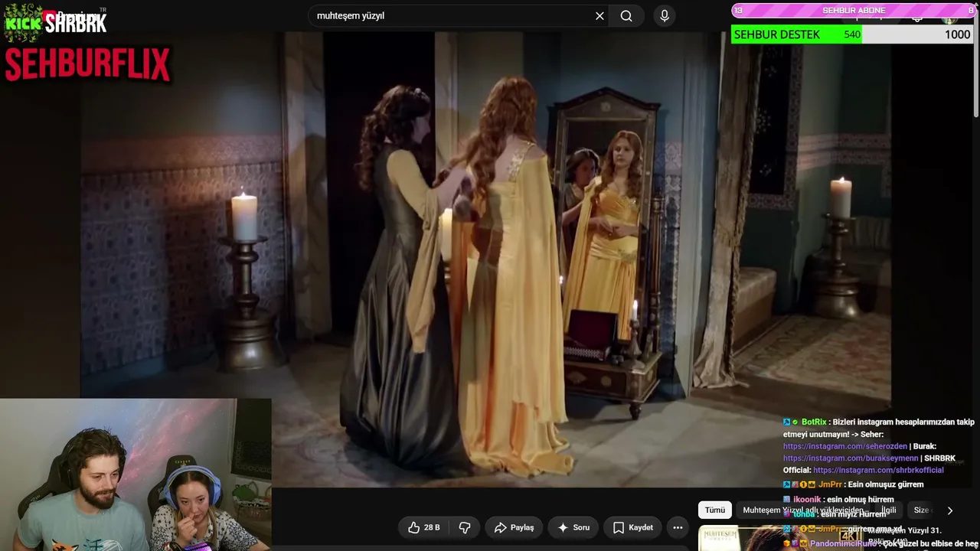Click the ikoonik username in chat
This screenshot has width=980, height=551.
point(807,499)
